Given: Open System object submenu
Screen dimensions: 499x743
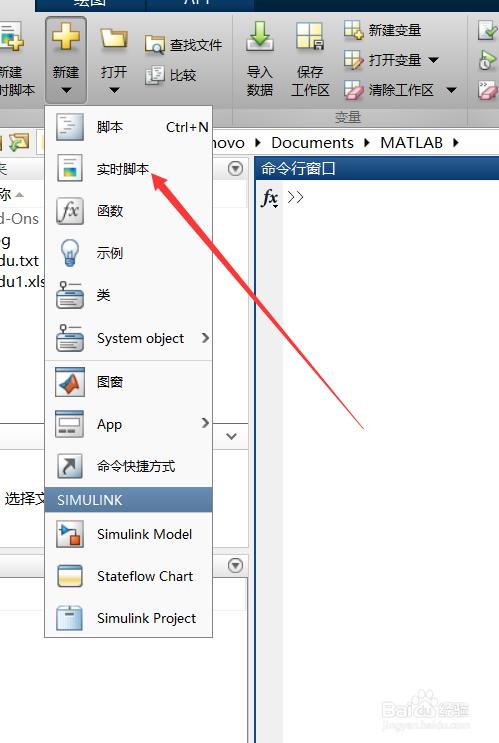Looking at the screenshot, I should point(128,338).
